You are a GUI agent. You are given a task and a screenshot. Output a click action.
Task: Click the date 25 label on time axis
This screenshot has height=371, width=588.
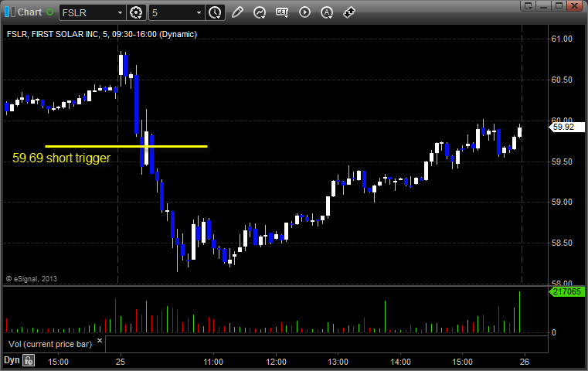pyautogui.click(x=121, y=362)
